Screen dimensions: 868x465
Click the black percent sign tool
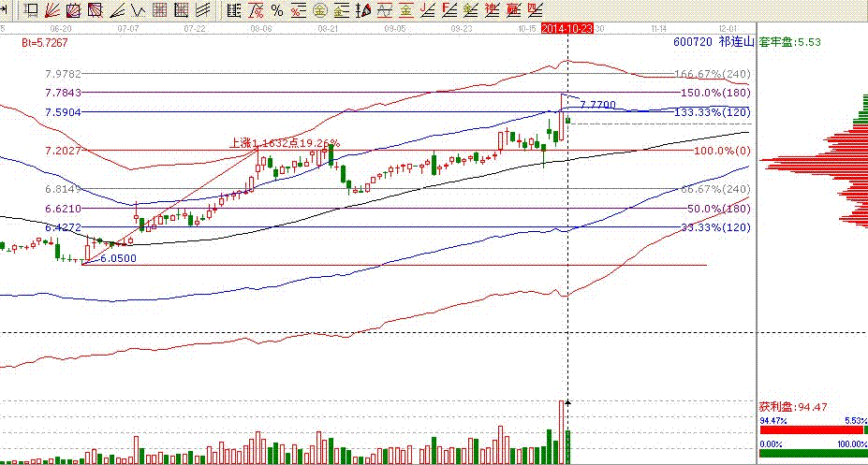coord(276,10)
